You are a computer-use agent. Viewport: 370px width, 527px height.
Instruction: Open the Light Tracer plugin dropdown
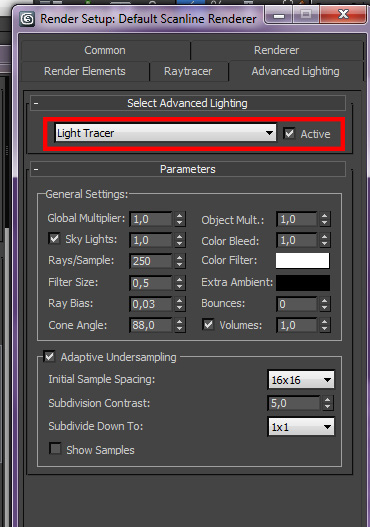pyautogui.click(x=166, y=133)
